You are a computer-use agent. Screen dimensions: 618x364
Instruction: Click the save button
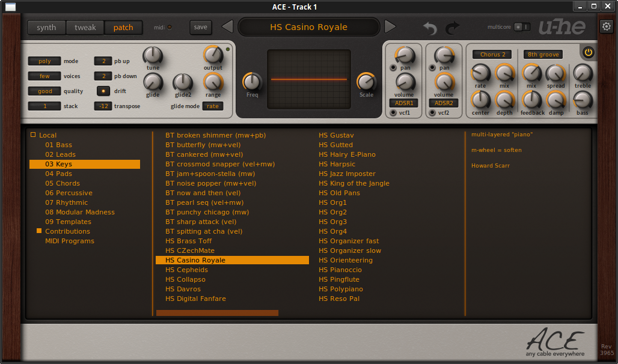[x=201, y=27]
